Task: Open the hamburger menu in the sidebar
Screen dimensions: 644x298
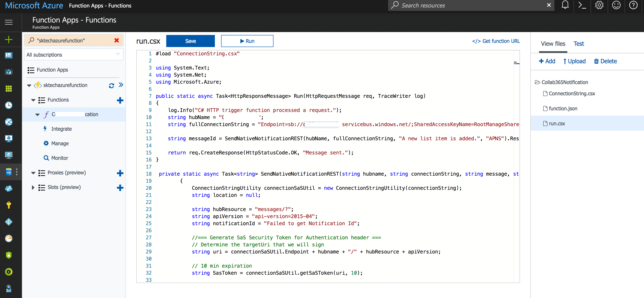Action: (x=9, y=22)
